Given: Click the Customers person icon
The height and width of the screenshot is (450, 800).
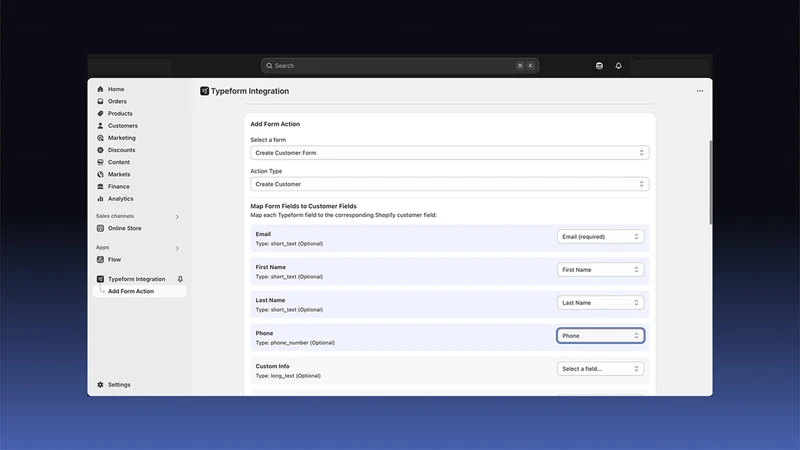Looking at the screenshot, I should click(100, 126).
